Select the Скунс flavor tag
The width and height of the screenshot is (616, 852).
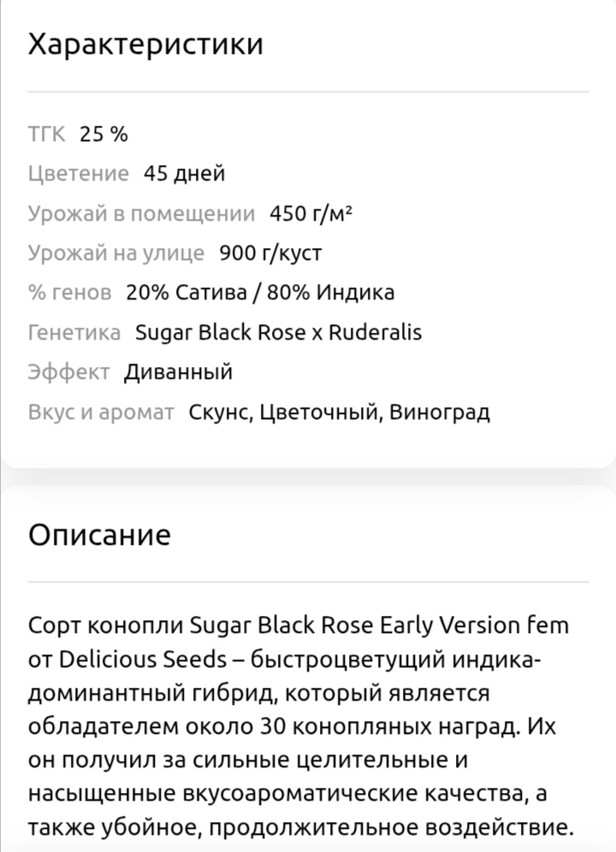[220, 412]
